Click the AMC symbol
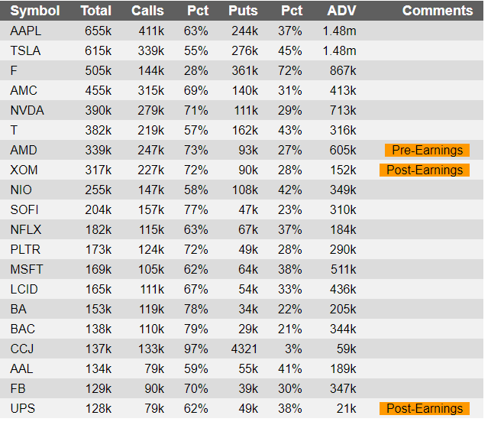This screenshot has height=425, width=504. pyautogui.click(x=24, y=91)
